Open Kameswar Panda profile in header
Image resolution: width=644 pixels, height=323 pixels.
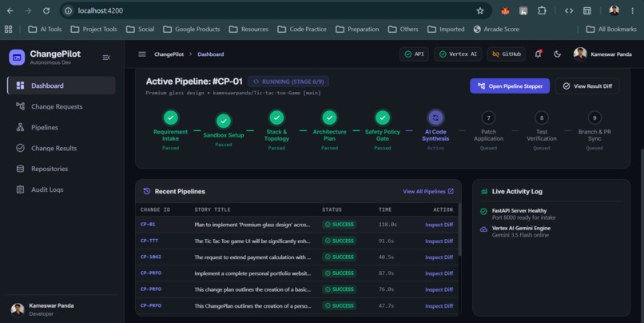pyautogui.click(x=602, y=54)
